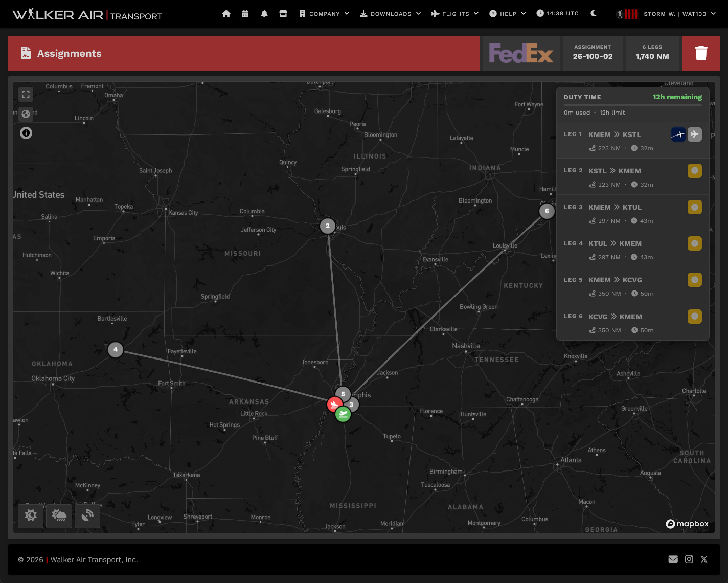Open the X social footer icon
Viewport: 728px width, 583px height.
point(704,559)
